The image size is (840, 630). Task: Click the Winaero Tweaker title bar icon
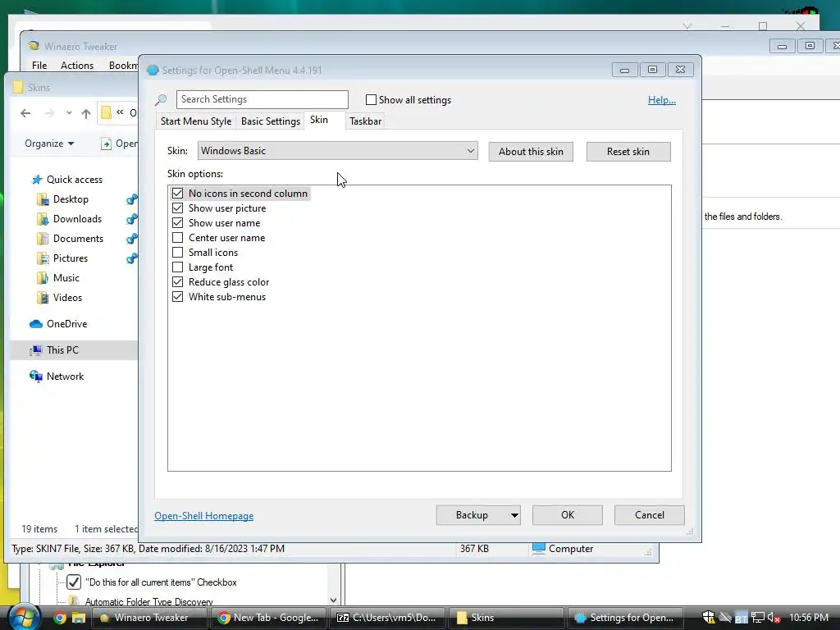pos(34,46)
